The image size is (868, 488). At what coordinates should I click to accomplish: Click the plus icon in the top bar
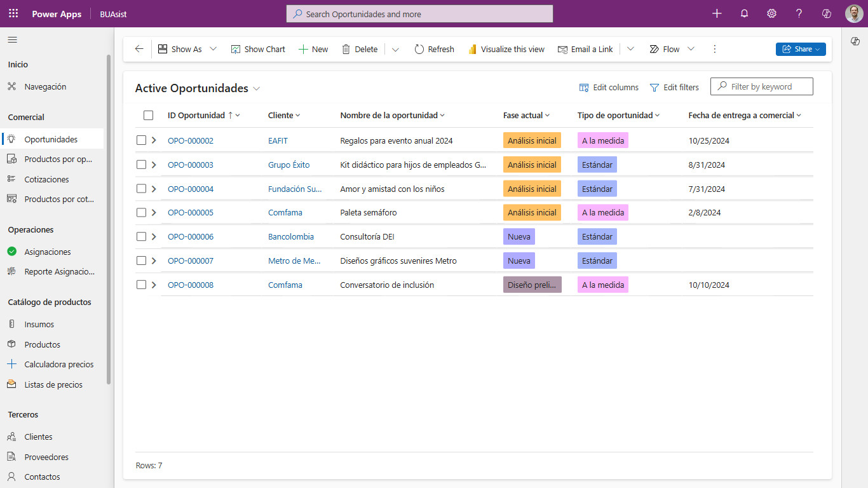pos(717,13)
